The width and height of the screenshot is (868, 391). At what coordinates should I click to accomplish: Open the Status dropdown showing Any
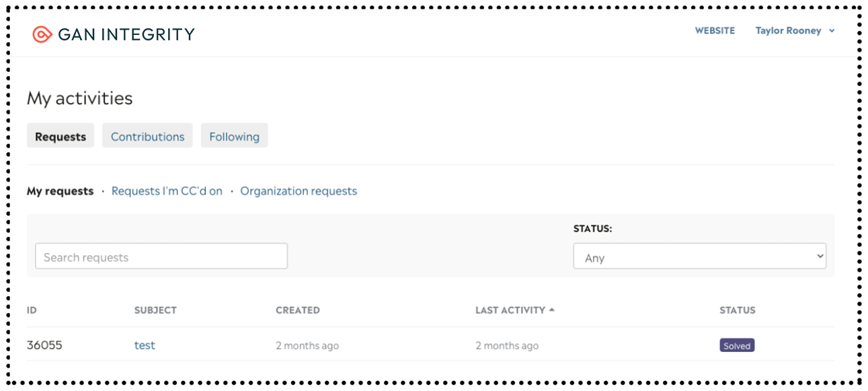pyautogui.click(x=700, y=256)
